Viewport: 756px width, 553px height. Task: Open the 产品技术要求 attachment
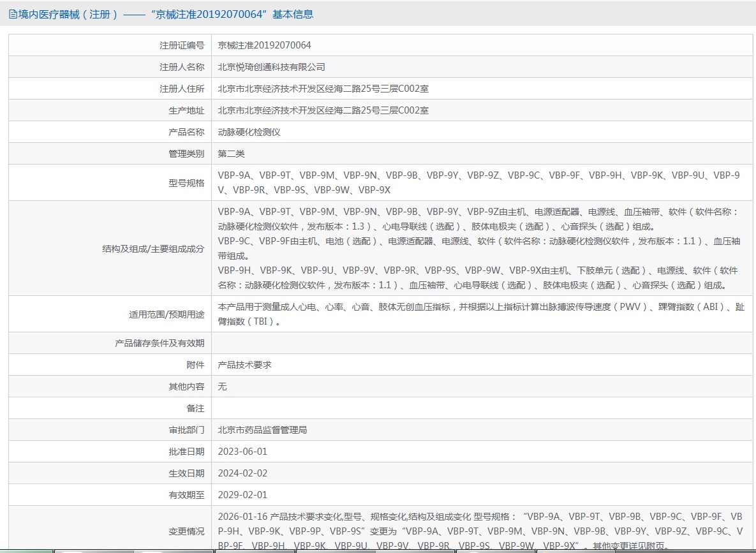(x=244, y=365)
